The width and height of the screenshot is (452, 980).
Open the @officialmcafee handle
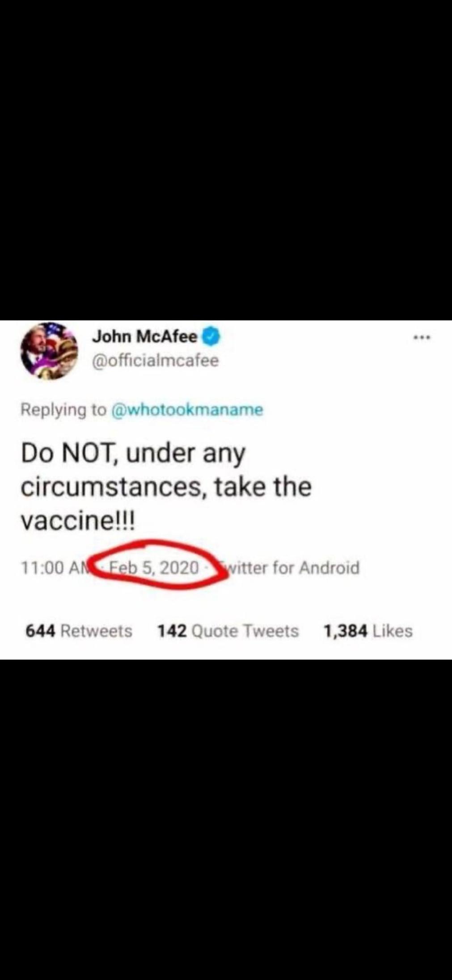(156, 361)
